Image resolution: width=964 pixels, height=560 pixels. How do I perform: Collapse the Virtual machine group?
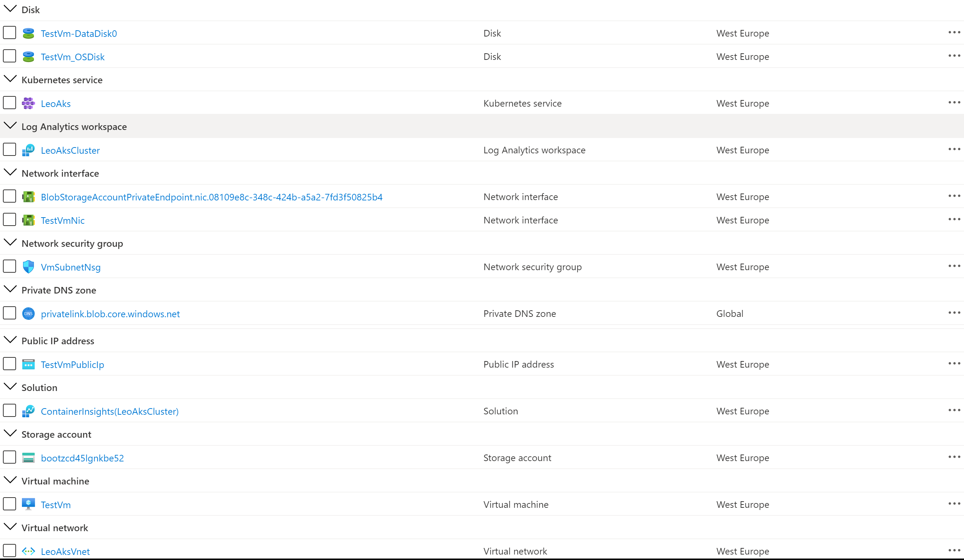[x=10, y=480]
